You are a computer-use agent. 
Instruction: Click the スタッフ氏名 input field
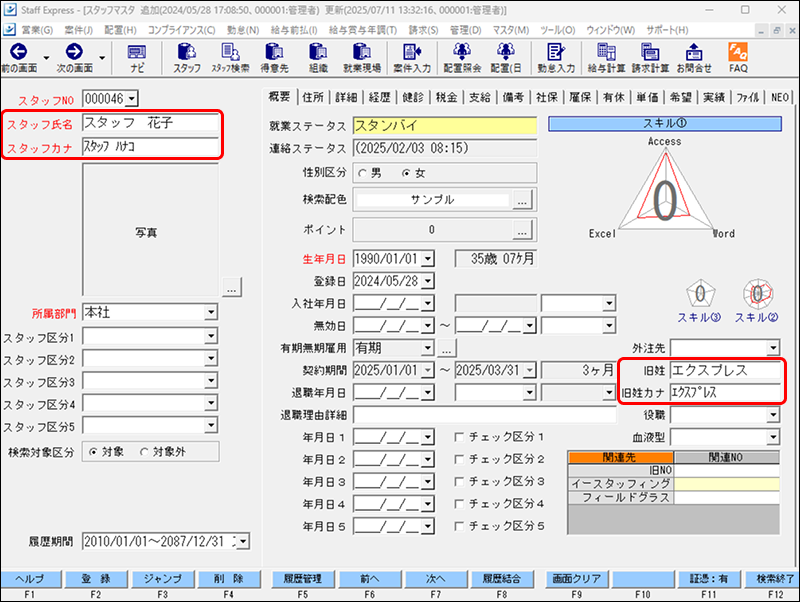click(150, 123)
